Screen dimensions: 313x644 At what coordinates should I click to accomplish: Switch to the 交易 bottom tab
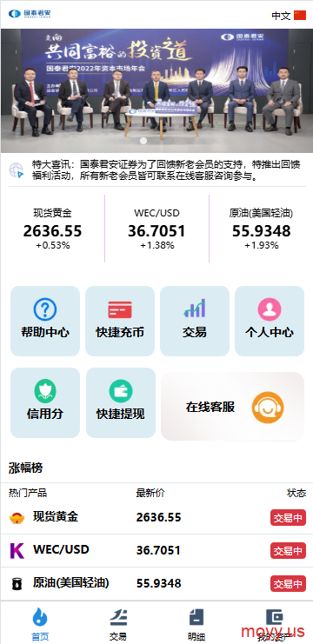[x=118, y=624]
